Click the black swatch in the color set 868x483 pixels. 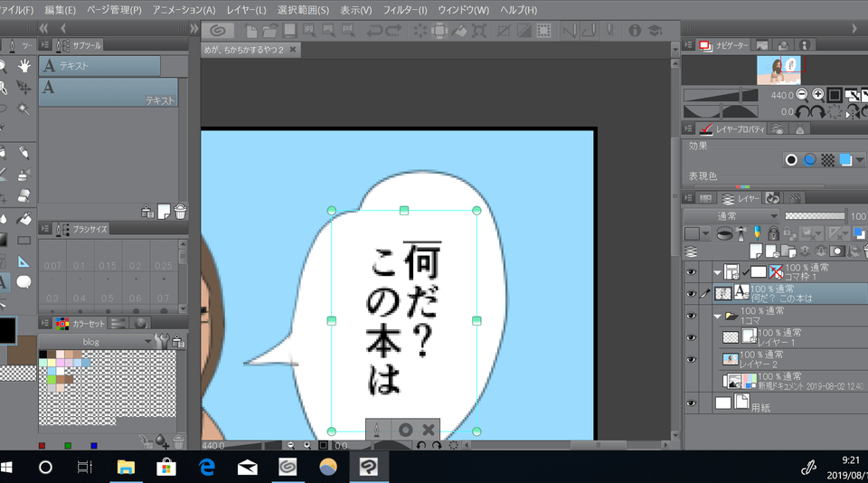click(x=42, y=355)
